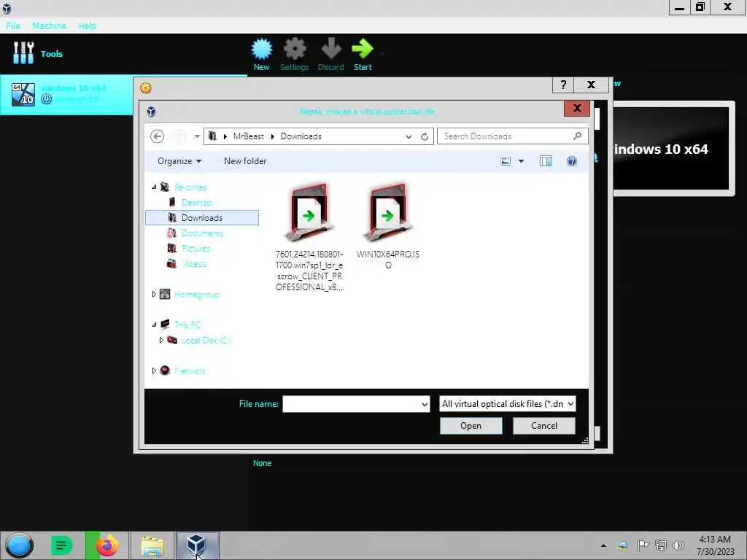
Task: Click the Search Downloads field
Action: point(506,136)
